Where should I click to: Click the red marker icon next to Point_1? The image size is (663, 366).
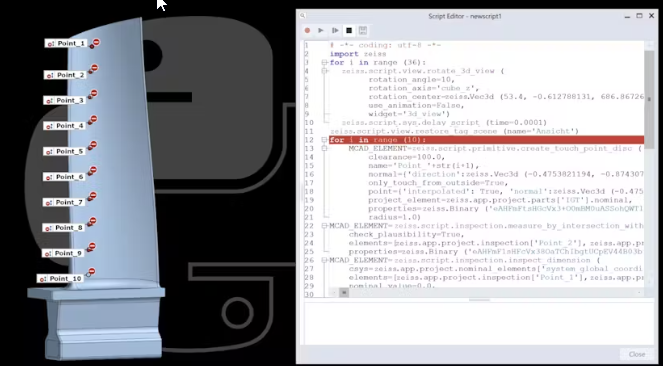coord(96,42)
